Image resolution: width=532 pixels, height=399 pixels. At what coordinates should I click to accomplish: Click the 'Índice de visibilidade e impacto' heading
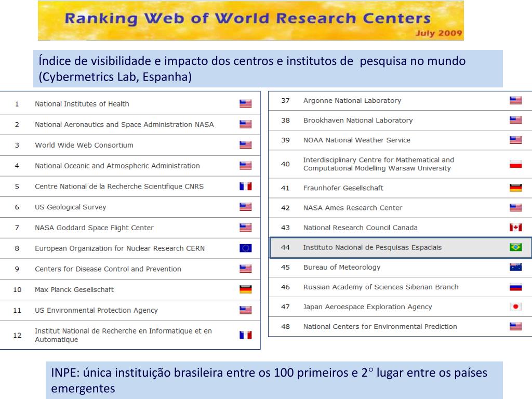coord(268,69)
